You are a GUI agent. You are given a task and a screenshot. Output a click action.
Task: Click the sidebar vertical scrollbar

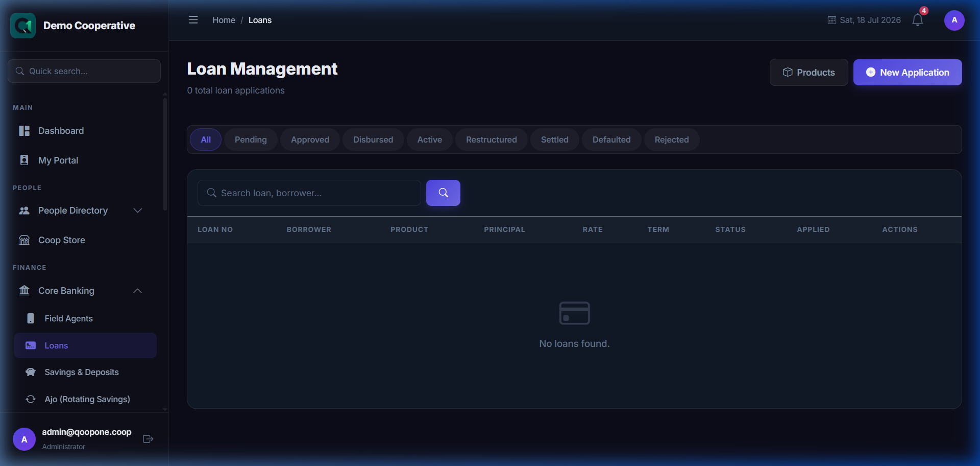click(x=165, y=153)
